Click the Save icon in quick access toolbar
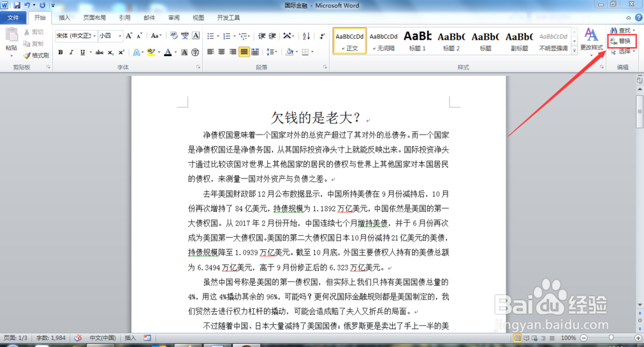Screen dimensions: 644x347 [17, 5]
